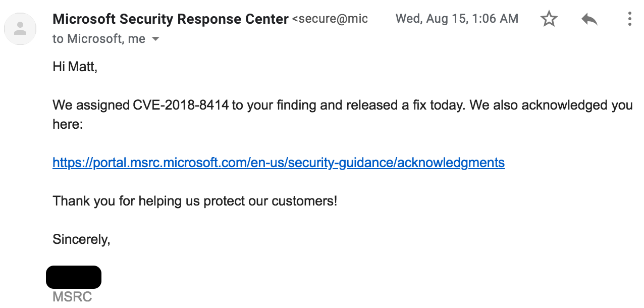Viewport: 644px width, 308px height.
Task: Click sender name Microsoft Security Response Center
Action: [171, 19]
